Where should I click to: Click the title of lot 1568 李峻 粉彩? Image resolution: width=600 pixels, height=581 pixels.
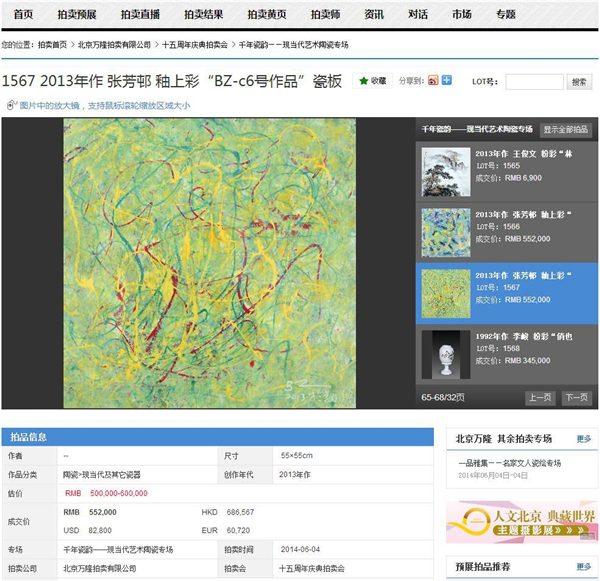coord(524,336)
